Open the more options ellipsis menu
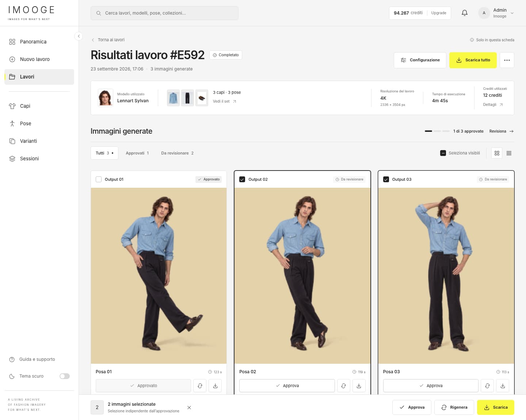The image size is (526, 420). [x=507, y=60]
